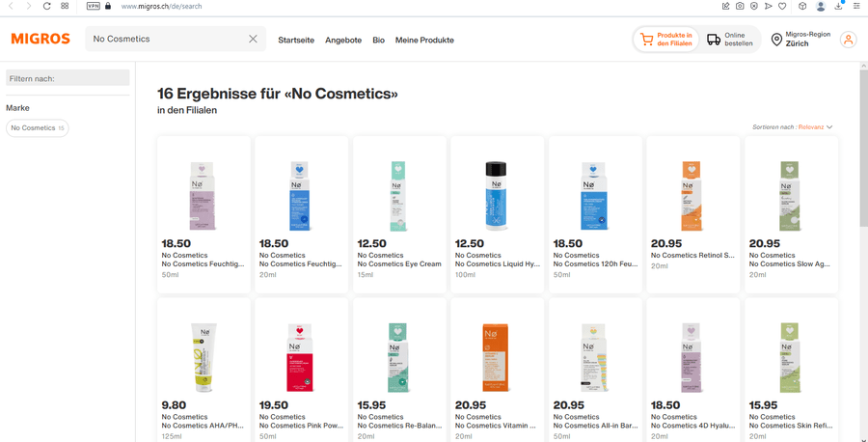Click the MIGROS logo
The width and height of the screenshot is (868, 442).
[41, 39]
